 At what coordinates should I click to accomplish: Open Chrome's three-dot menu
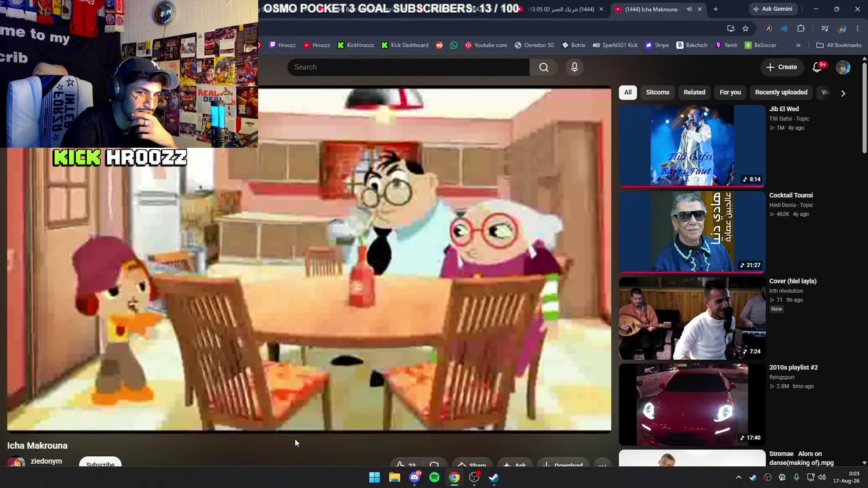point(858,28)
